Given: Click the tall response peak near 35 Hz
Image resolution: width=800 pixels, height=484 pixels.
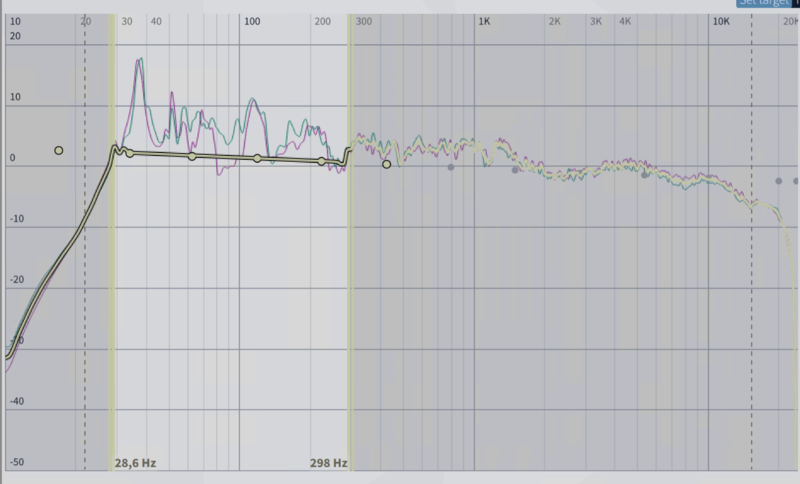Looking at the screenshot, I should [139, 62].
